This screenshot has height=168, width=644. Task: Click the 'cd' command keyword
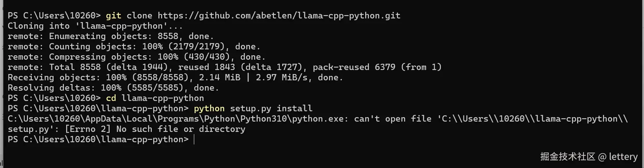click(111, 98)
